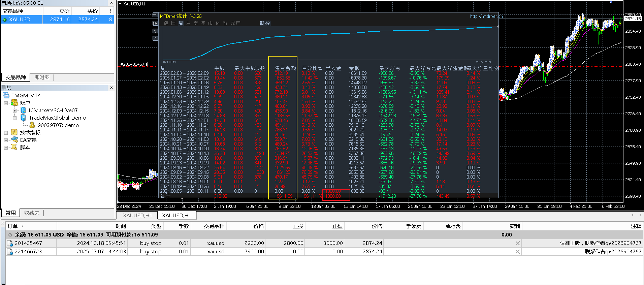Viewport: 644px width, 285px height.
Task: Select the 币 currency tab in MTDriver
Action: tap(210, 23)
